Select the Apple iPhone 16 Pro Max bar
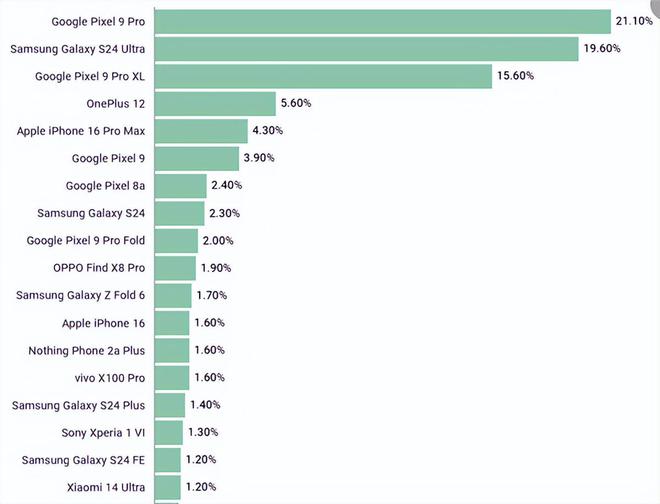The image size is (660, 504). coord(201,131)
